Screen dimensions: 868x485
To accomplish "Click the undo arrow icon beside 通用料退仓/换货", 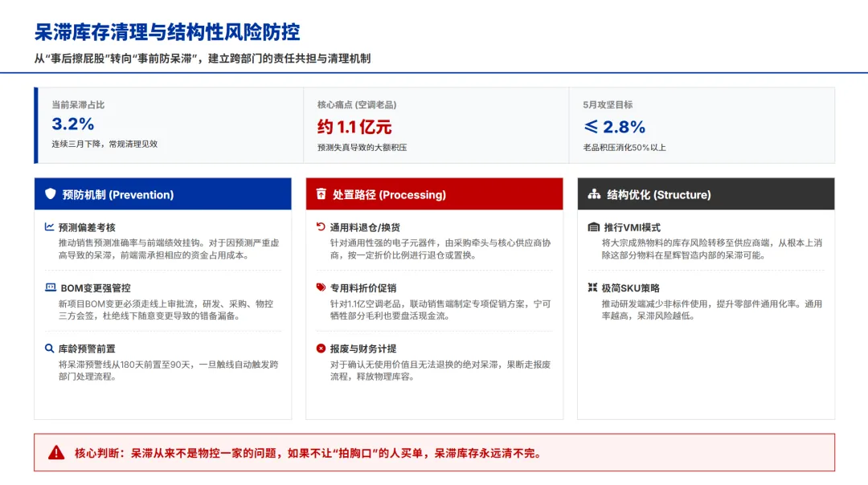I will tap(321, 226).
